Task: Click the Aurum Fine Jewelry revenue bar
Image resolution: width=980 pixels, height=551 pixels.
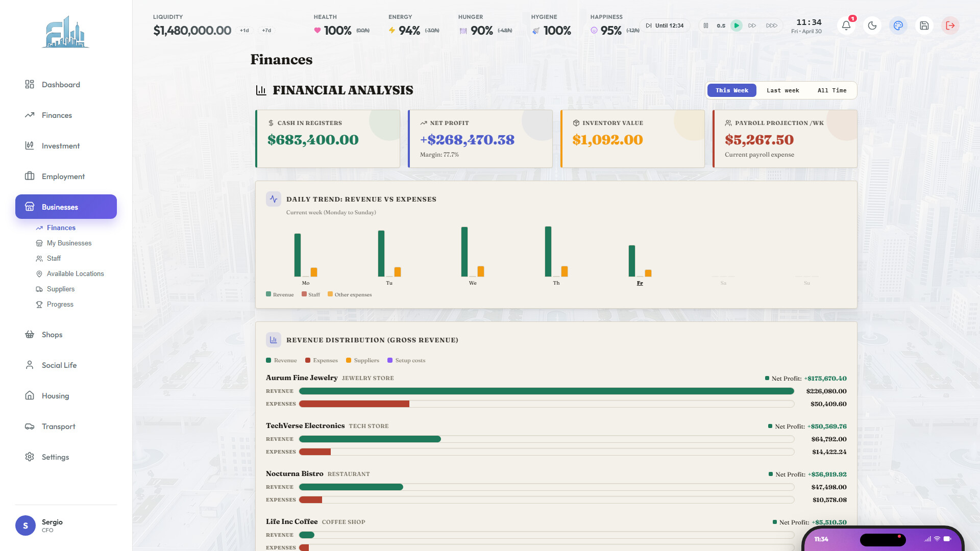Action: tap(547, 391)
